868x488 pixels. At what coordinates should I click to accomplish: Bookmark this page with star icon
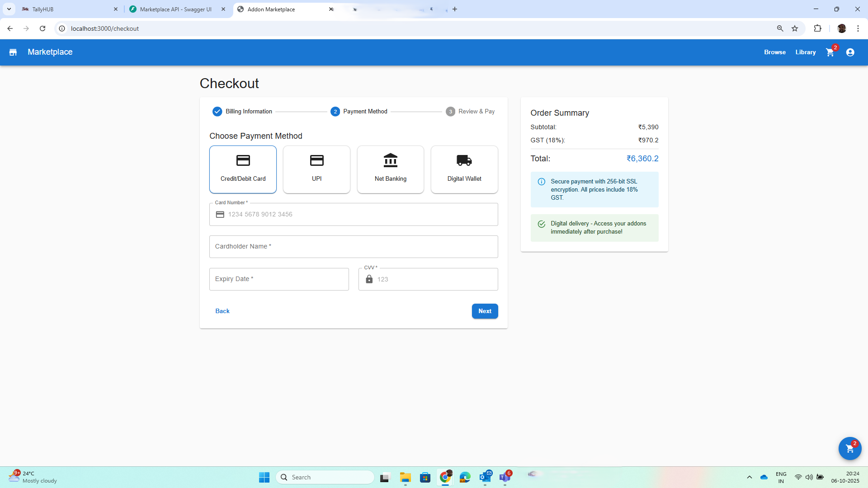tap(795, 28)
